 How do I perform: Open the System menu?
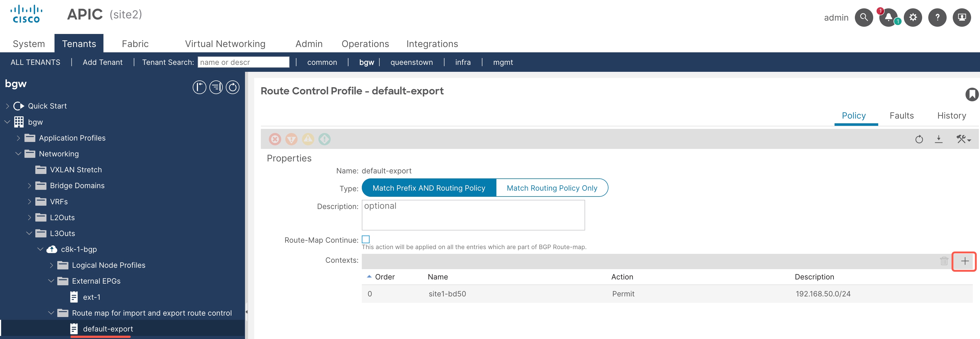point(29,44)
